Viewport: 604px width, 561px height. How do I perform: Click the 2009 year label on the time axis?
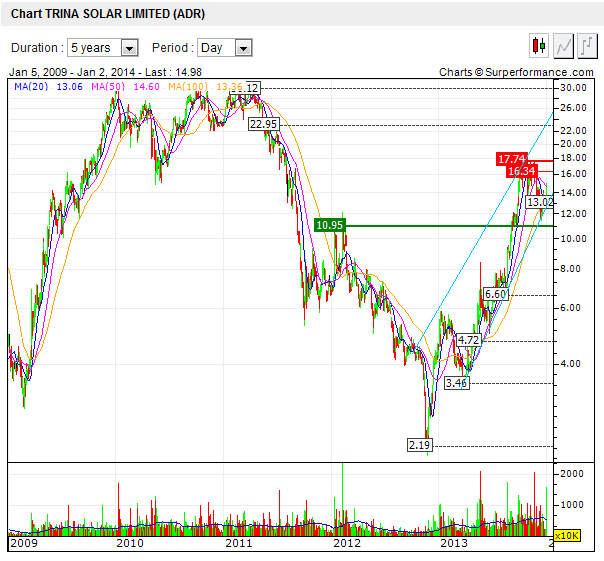coord(24,543)
